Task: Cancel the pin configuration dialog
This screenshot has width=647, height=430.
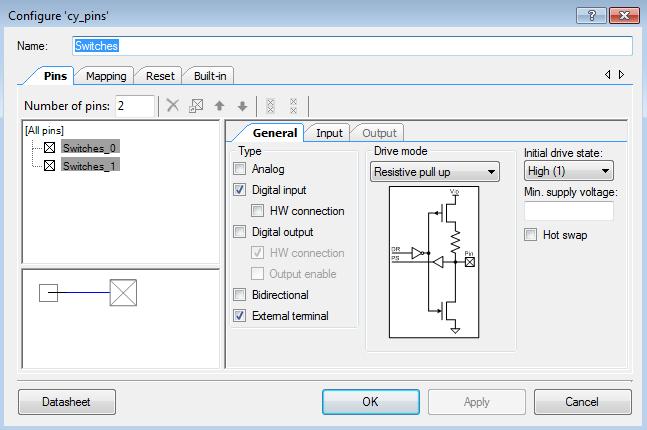Action: pos(582,402)
